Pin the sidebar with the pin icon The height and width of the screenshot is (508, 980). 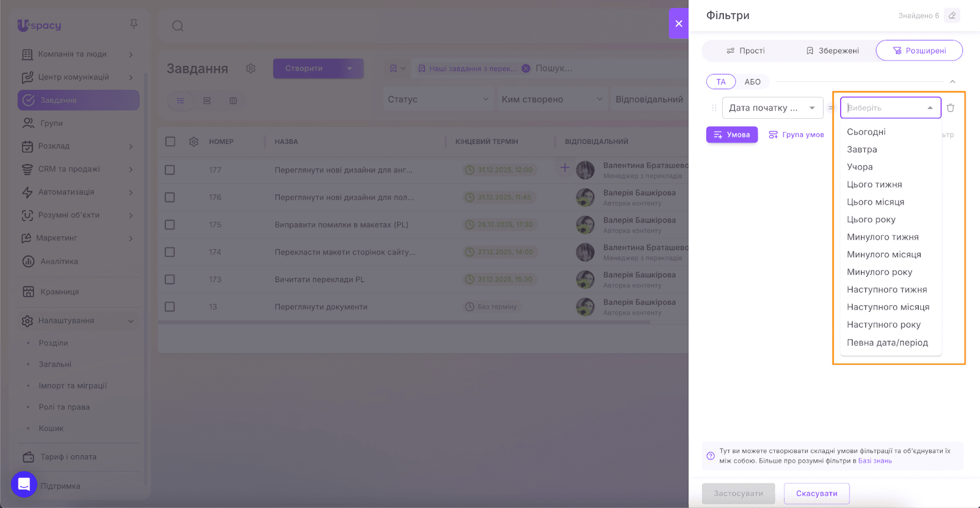134,24
